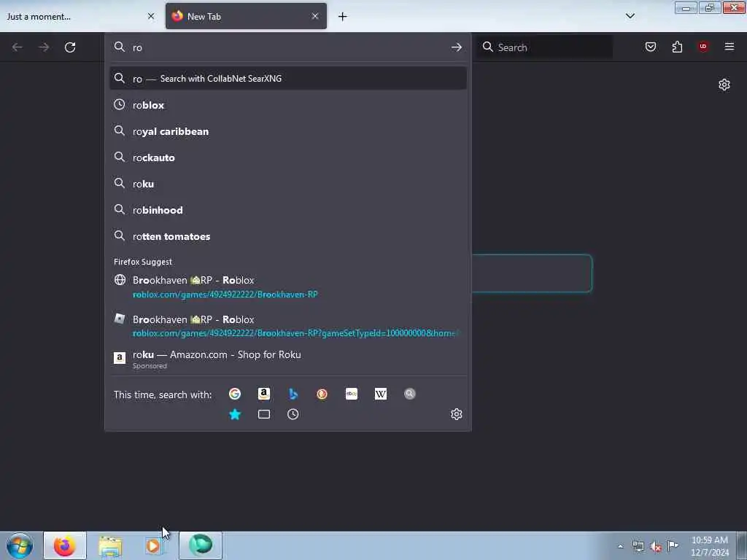Search this time with Amazon
This screenshot has height=560, width=747.
pos(264,394)
